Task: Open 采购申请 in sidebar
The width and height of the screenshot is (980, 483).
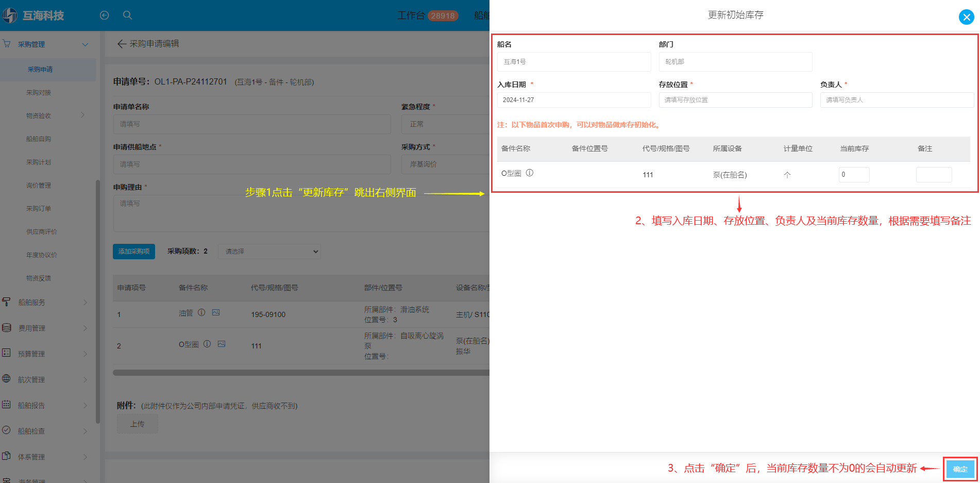Action: point(40,69)
